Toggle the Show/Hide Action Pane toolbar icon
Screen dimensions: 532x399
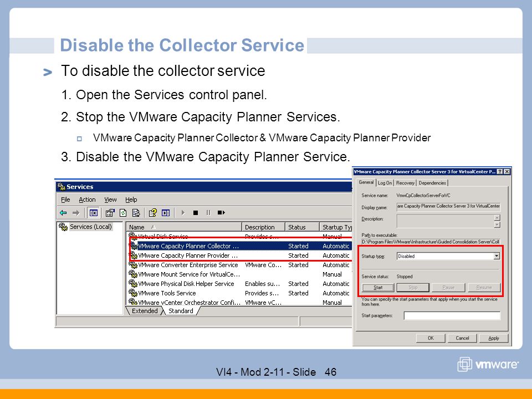(166, 213)
